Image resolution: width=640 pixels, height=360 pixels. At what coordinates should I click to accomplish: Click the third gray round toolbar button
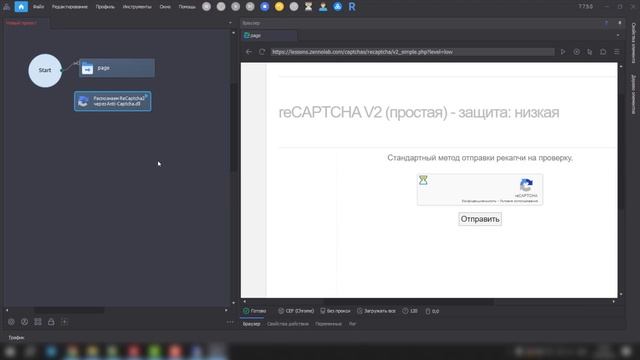pos(236,7)
